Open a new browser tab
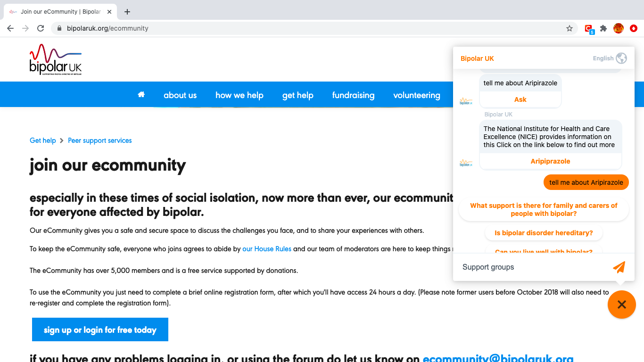 click(x=127, y=12)
